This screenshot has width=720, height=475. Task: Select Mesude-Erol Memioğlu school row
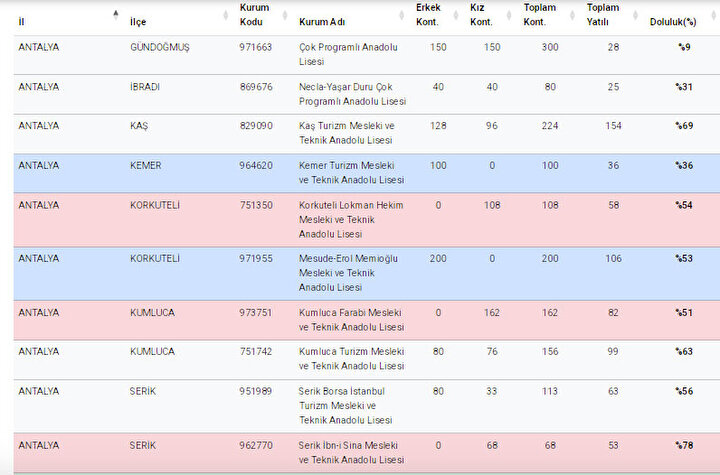pyautogui.click(x=367, y=273)
